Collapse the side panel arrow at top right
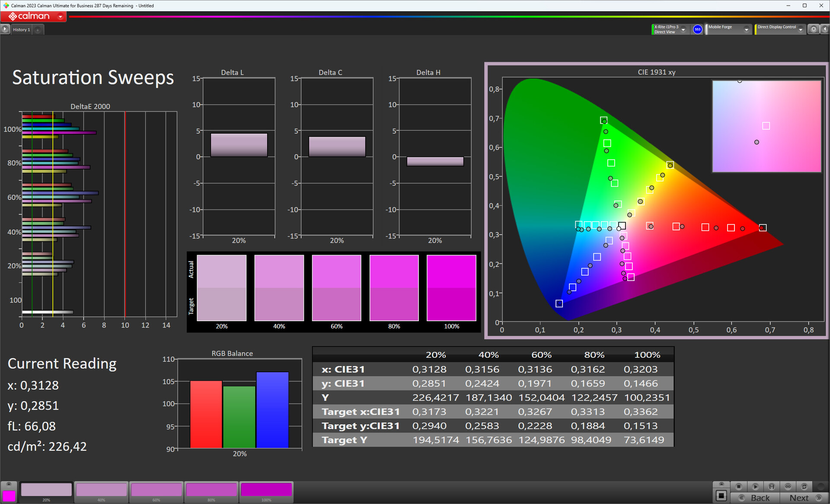 [825, 29]
